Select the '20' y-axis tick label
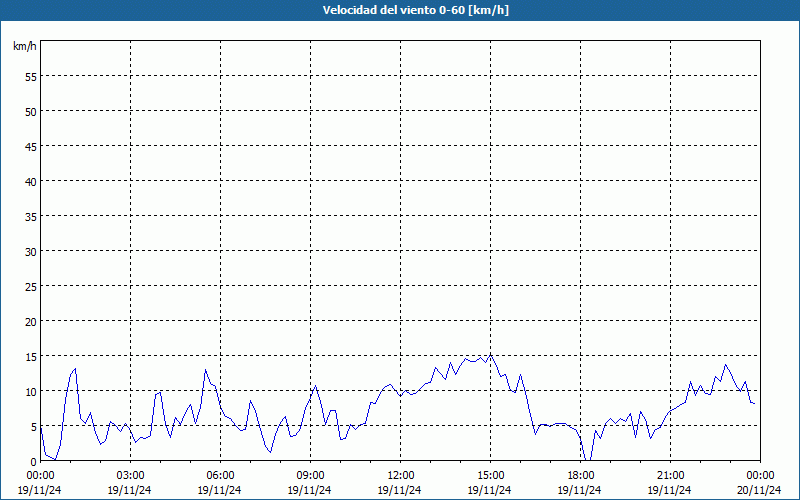The height and width of the screenshot is (500, 800). click(31, 321)
